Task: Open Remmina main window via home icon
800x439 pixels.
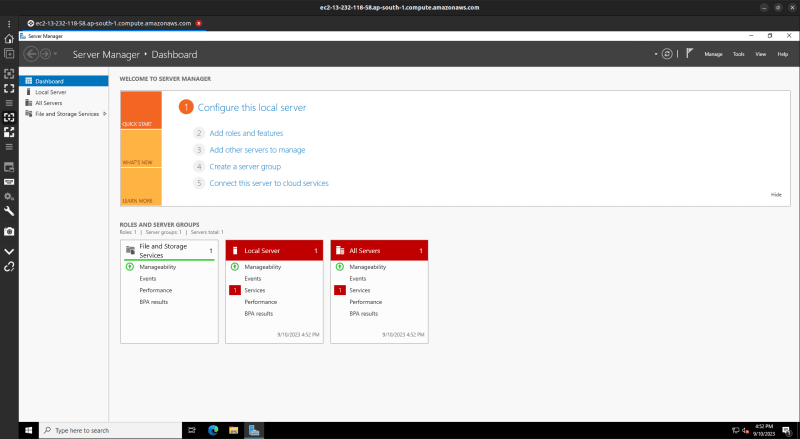Action: point(9,39)
